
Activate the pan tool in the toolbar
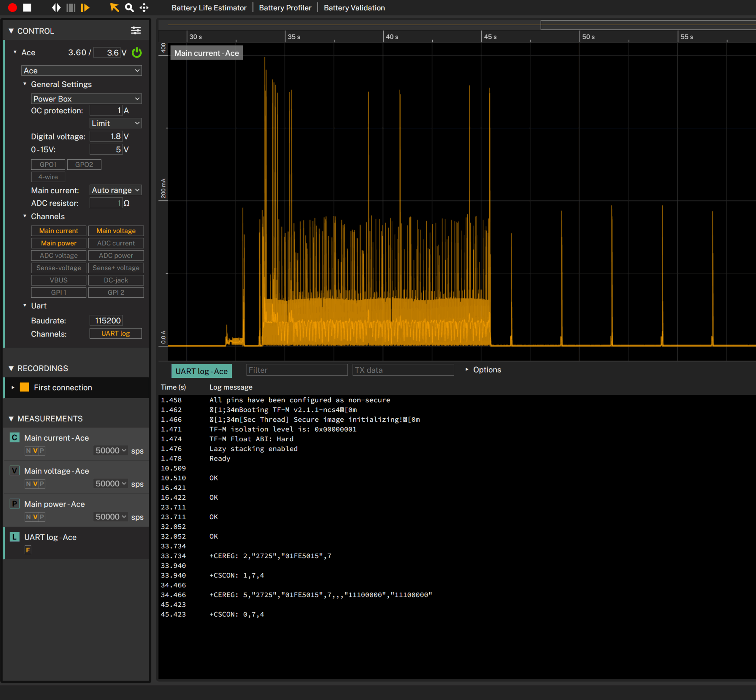144,8
